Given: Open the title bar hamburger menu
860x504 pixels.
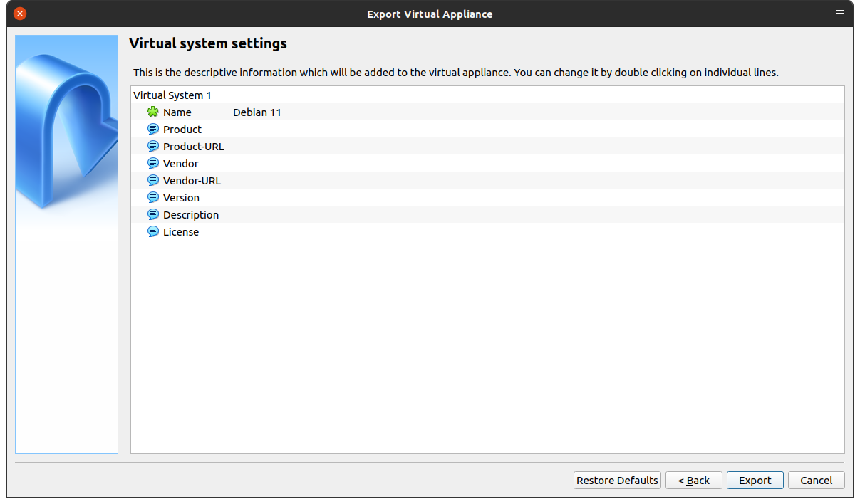Looking at the screenshot, I should tap(840, 14).
